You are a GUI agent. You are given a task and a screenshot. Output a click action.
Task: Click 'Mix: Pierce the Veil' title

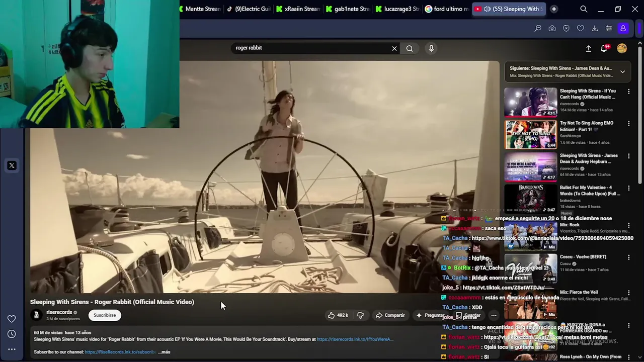579,292
